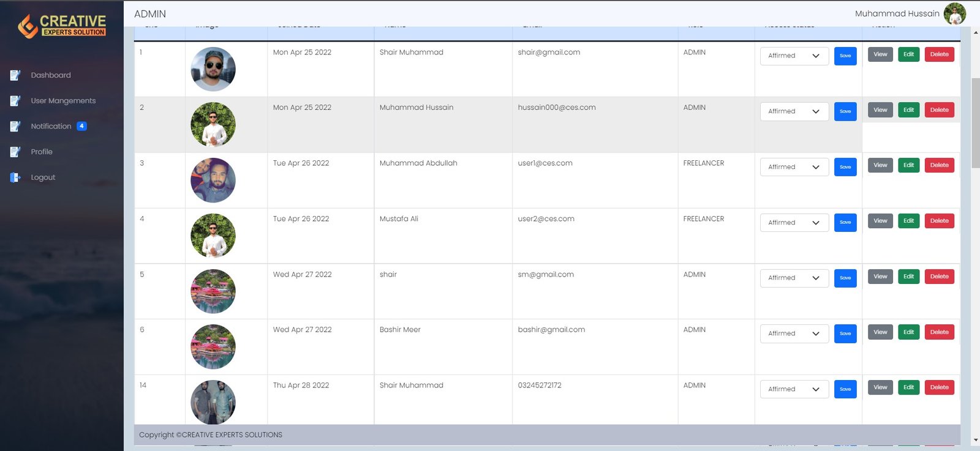This screenshot has height=451, width=980.
Task: Edit the user with email sm@gmail.com
Action: tap(908, 277)
